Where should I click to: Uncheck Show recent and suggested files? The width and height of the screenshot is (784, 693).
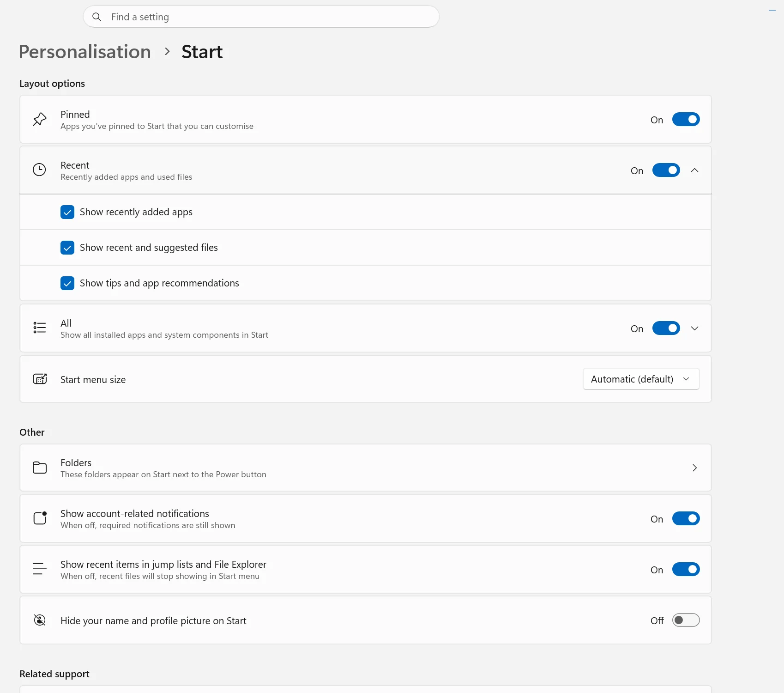[67, 248]
